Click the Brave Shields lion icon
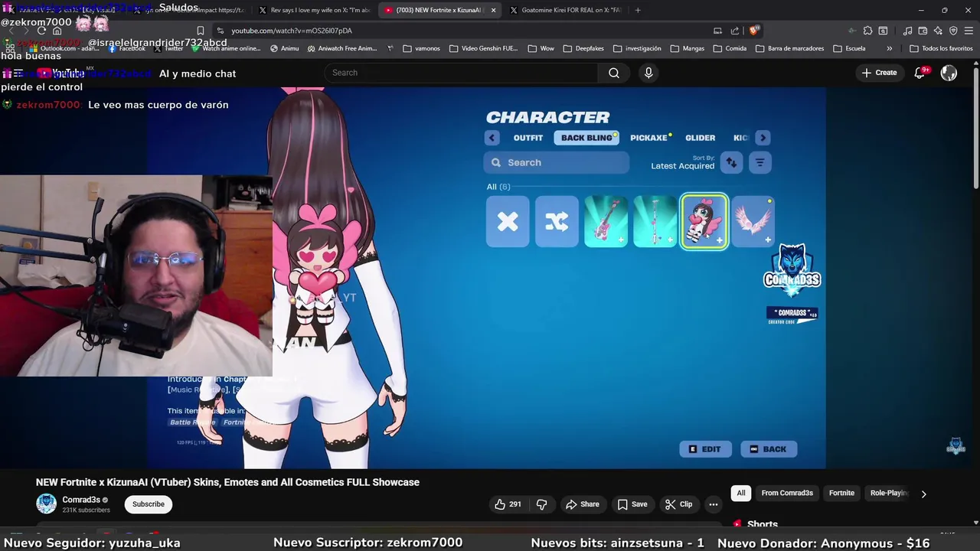The height and width of the screenshot is (551, 980). coord(754,31)
